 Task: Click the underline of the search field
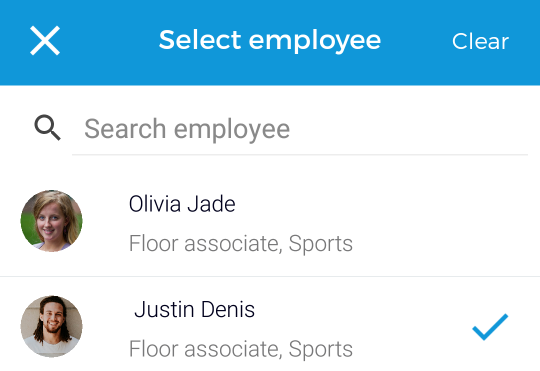(300, 155)
